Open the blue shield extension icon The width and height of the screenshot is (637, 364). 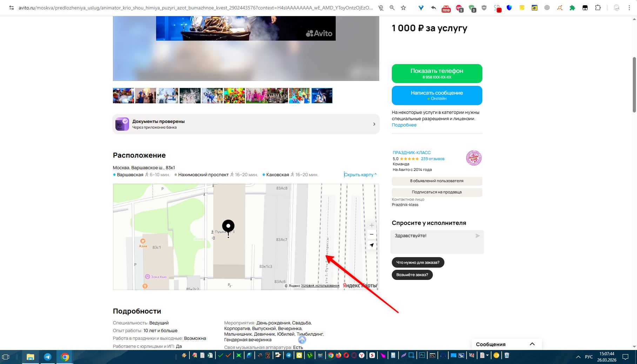click(509, 8)
